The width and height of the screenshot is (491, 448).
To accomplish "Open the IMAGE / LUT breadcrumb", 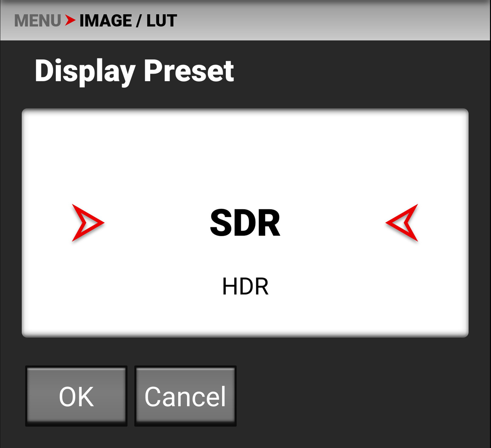I will (128, 21).
